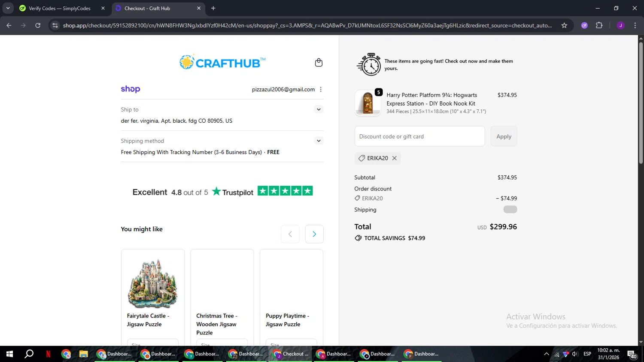Launch Netflix from taskbar
Image resolution: width=644 pixels, height=362 pixels.
(48, 354)
